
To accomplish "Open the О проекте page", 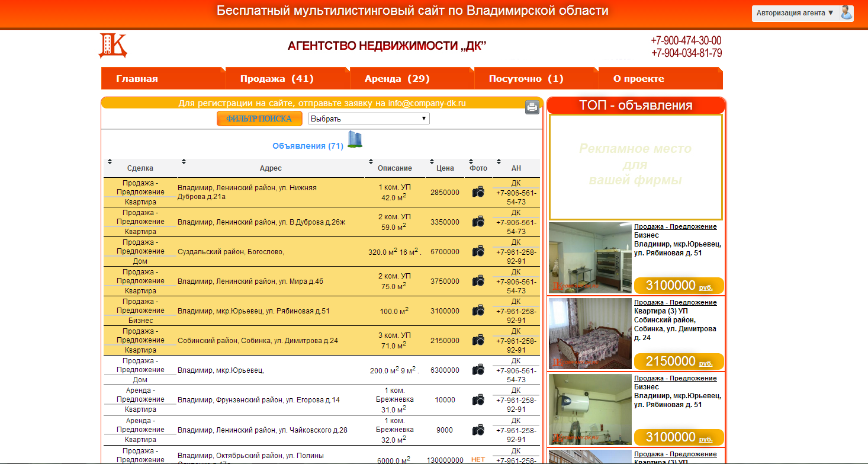I will pos(660,78).
